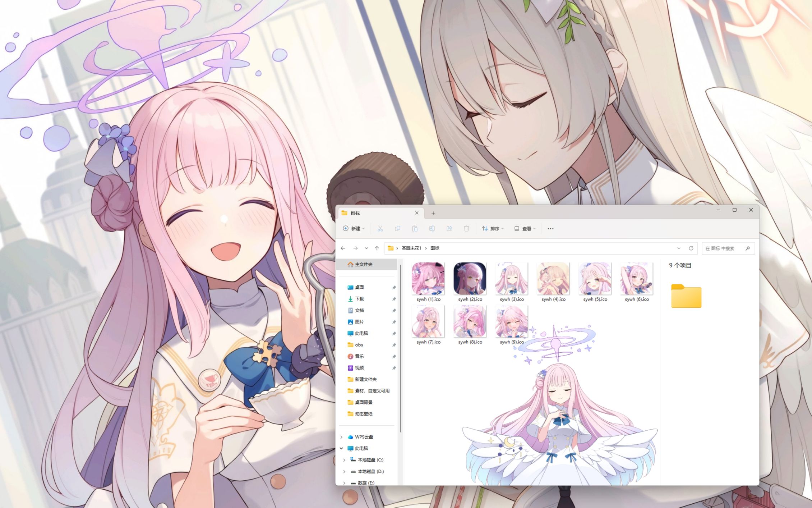
Task: Add a new tab with plus button
Action: coord(433,213)
